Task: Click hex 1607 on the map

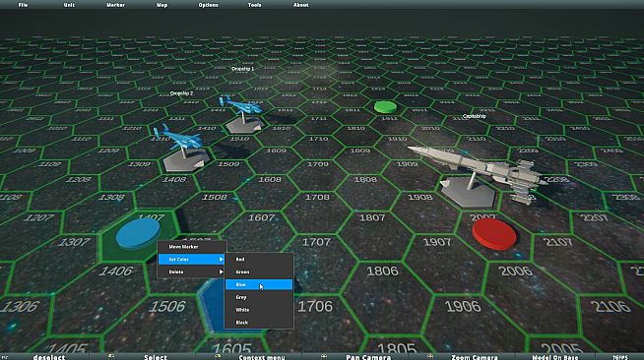Action: (x=262, y=217)
